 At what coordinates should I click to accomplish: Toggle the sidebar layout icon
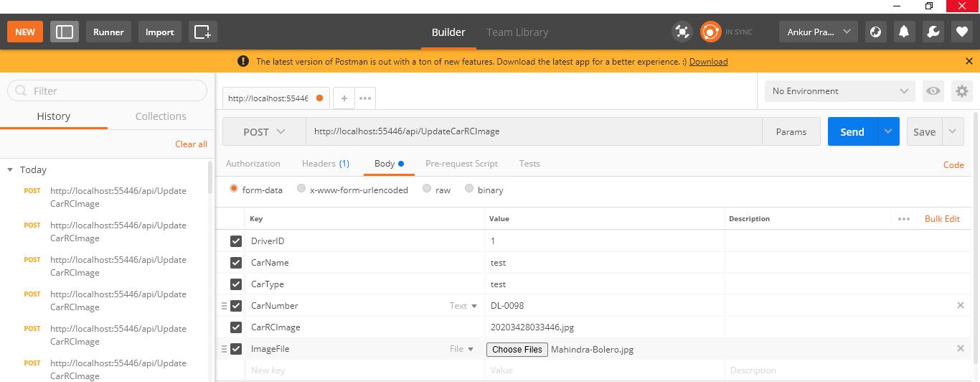(x=65, y=32)
